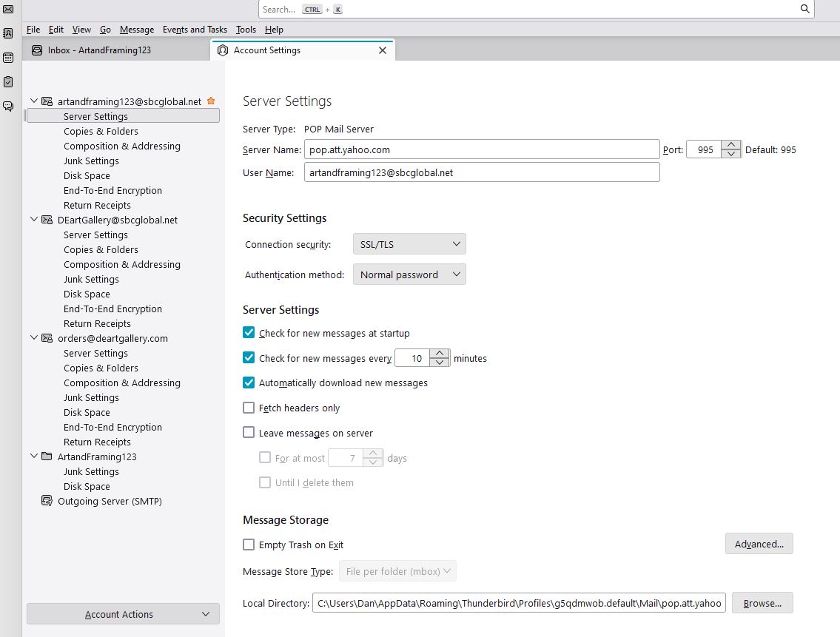This screenshot has width=840, height=637.
Task: Enable Leave messages on server
Action: [x=249, y=433]
